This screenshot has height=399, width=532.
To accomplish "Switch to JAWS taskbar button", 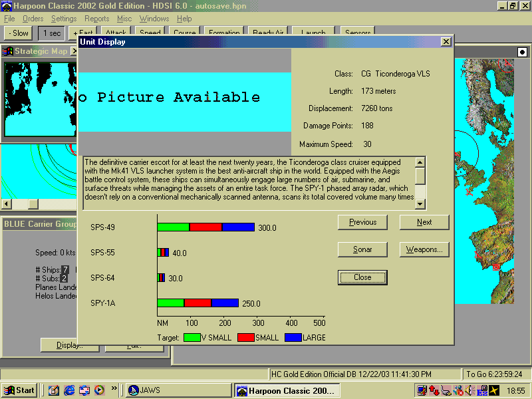I will coord(178,390).
